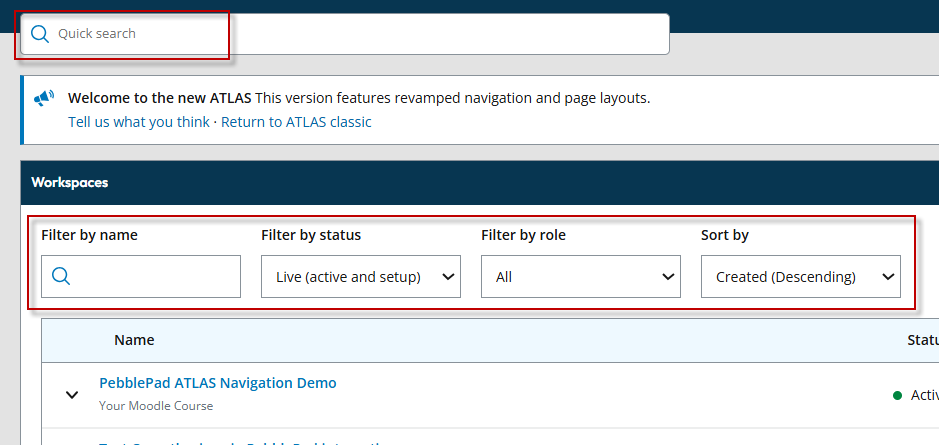Open PebblePad ATLAS Navigation Demo workspace

[218, 383]
